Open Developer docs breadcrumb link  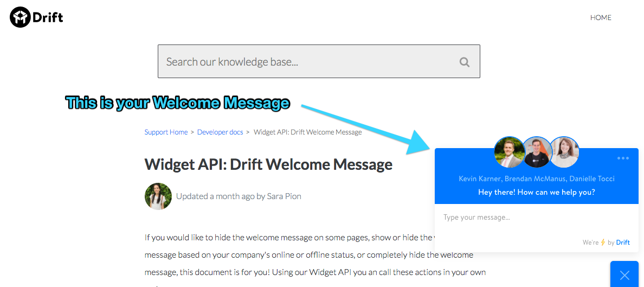(220, 132)
